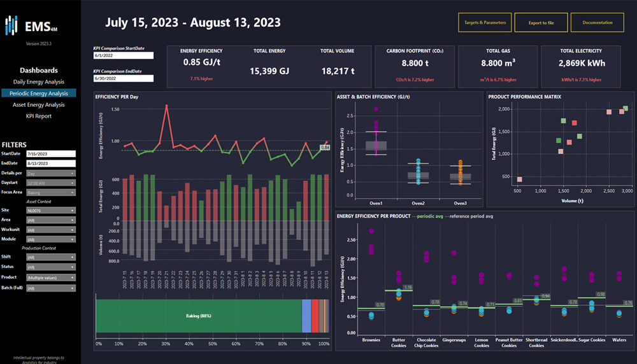
Task: Click the Targets & Parameters button
Action: (485, 22)
